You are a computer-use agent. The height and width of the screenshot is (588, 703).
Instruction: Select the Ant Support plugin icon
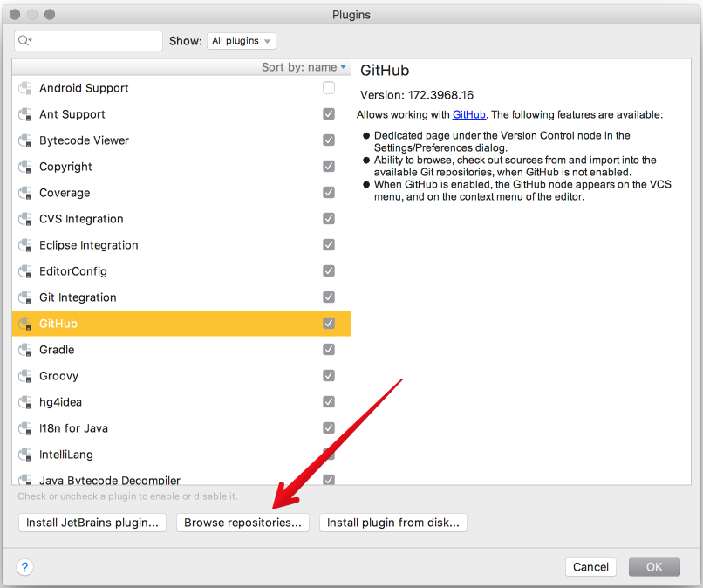(25, 114)
